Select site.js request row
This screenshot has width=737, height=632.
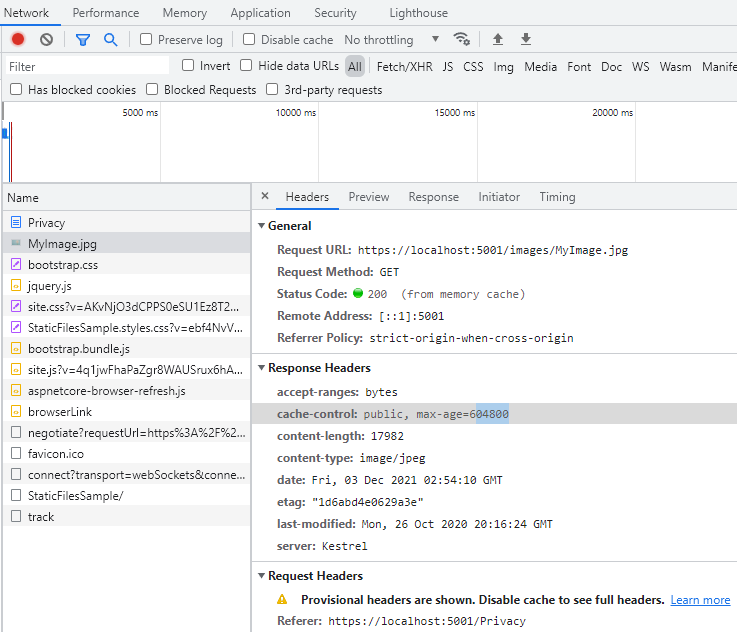point(126,370)
